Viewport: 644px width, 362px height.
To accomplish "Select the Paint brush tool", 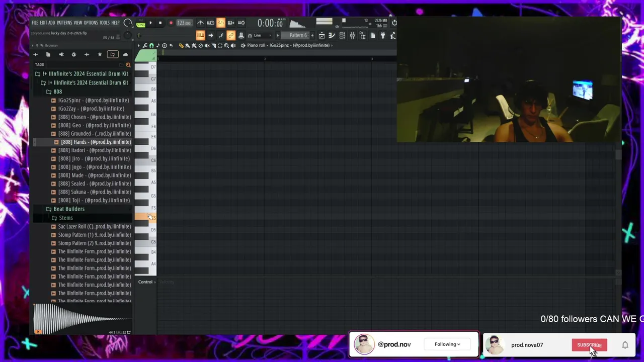I will [187, 46].
